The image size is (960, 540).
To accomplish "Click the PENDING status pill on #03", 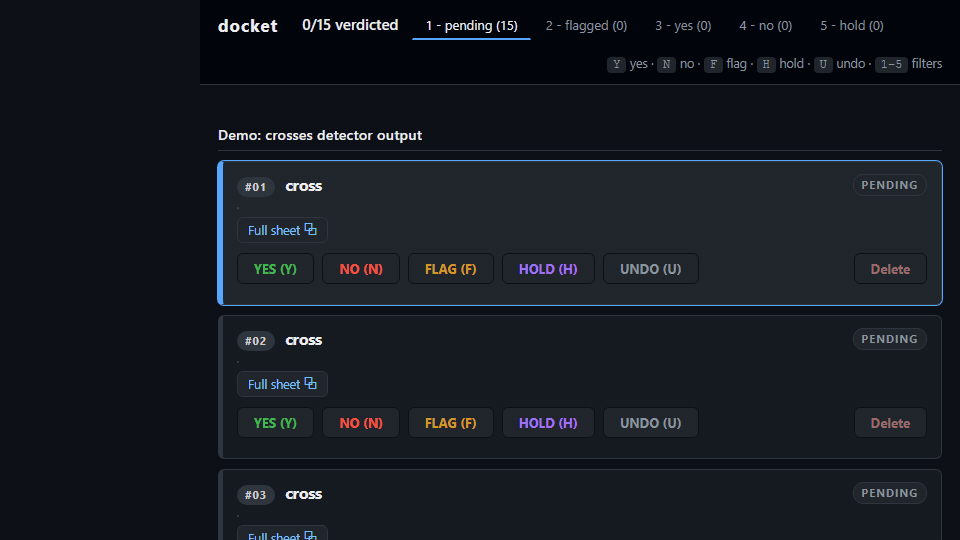I will 890,493.
